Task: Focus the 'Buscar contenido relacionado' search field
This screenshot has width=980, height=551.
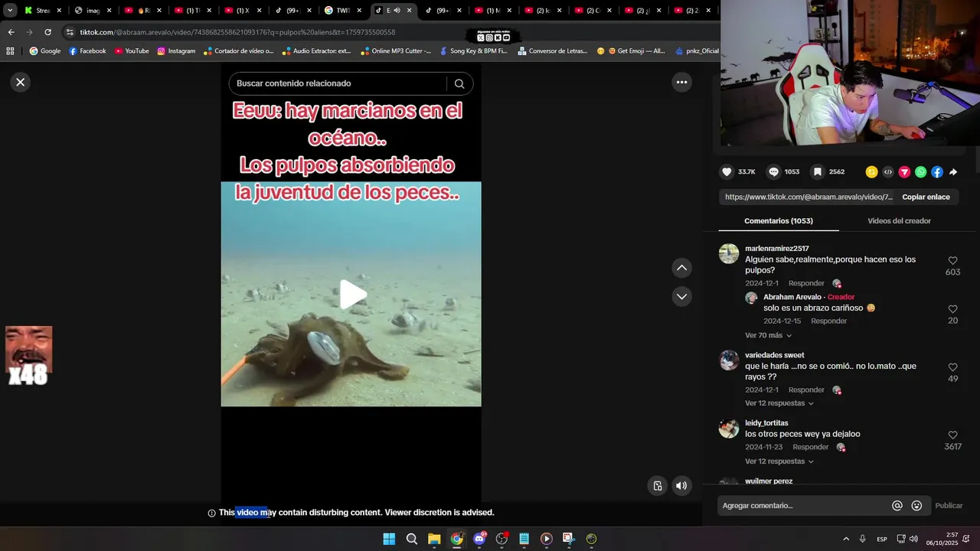Action: click(x=337, y=83)
